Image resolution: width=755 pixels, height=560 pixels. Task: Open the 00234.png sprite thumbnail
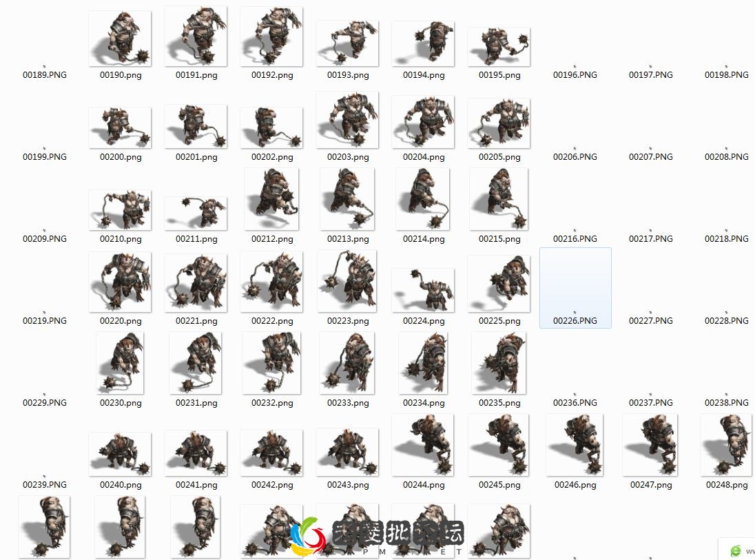(423, 363)
